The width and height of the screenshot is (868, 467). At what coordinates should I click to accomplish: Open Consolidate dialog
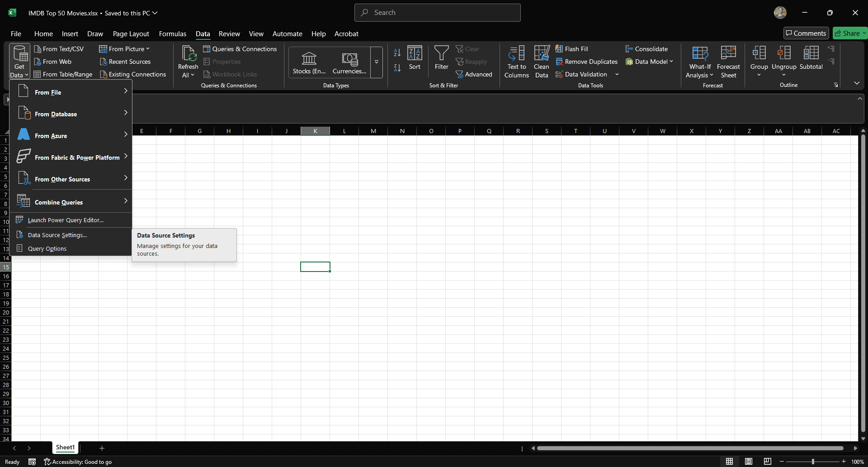coord(646,49)
